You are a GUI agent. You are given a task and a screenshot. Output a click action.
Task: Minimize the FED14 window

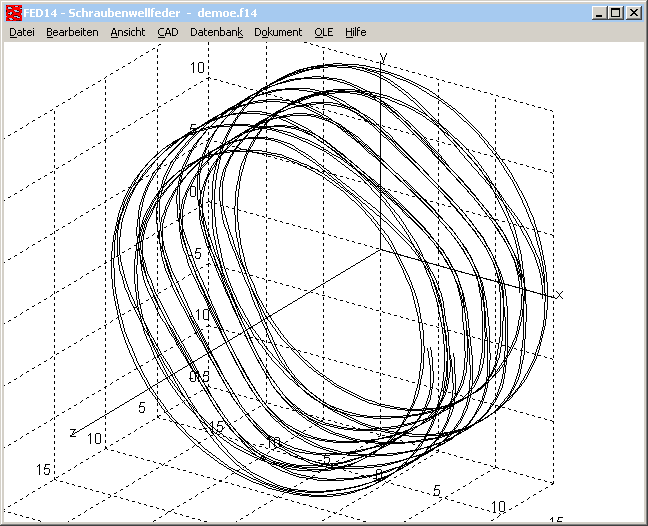click(x=598, y=13)
